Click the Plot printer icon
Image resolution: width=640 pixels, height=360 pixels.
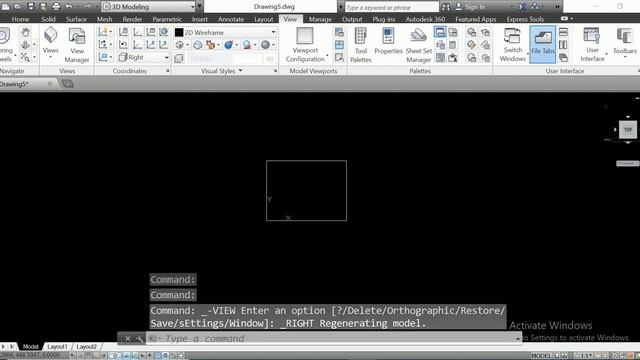(x=56, y=7)
